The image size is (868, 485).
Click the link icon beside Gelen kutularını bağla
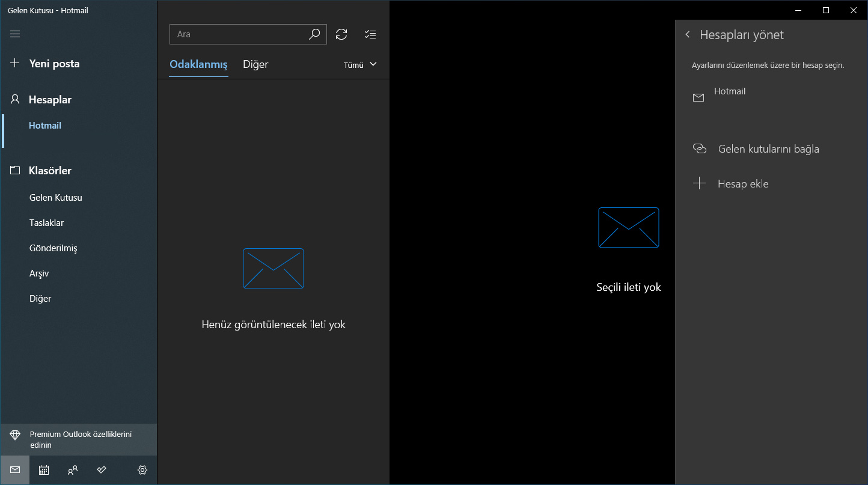click(699, 148)
